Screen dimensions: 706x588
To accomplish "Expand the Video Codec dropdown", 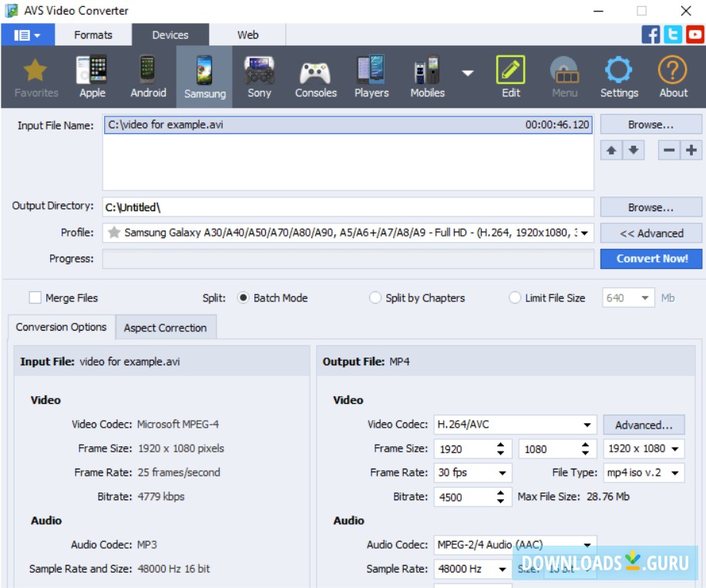I will pos(590,424).
